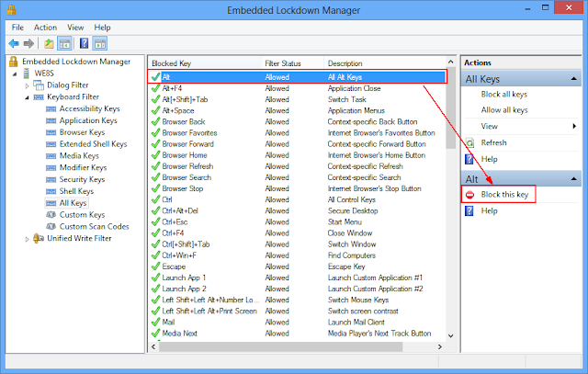This screenshot has height=374, width=588.
Task: Select the Ctrl+Esc key row
Action: (297, 222)
